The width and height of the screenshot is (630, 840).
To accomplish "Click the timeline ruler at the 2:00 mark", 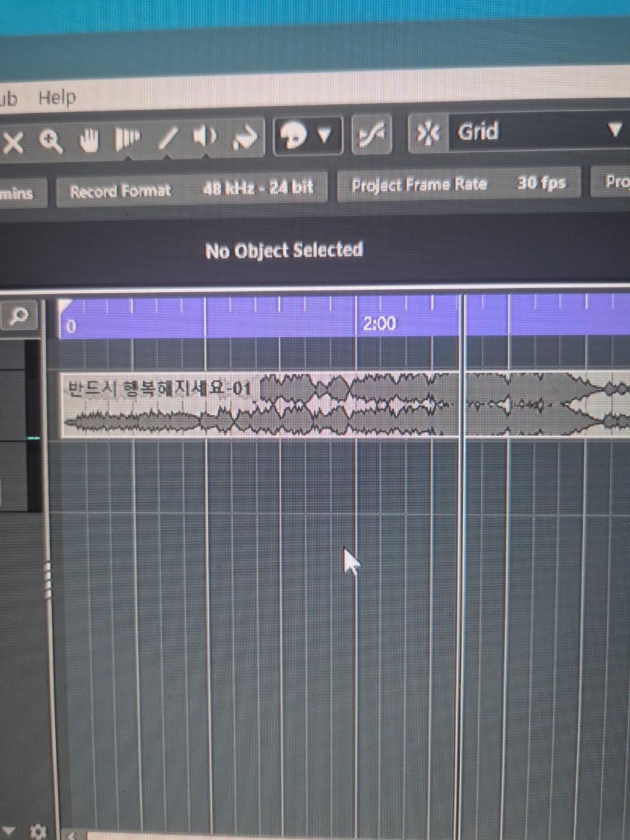I will [379, 323].
